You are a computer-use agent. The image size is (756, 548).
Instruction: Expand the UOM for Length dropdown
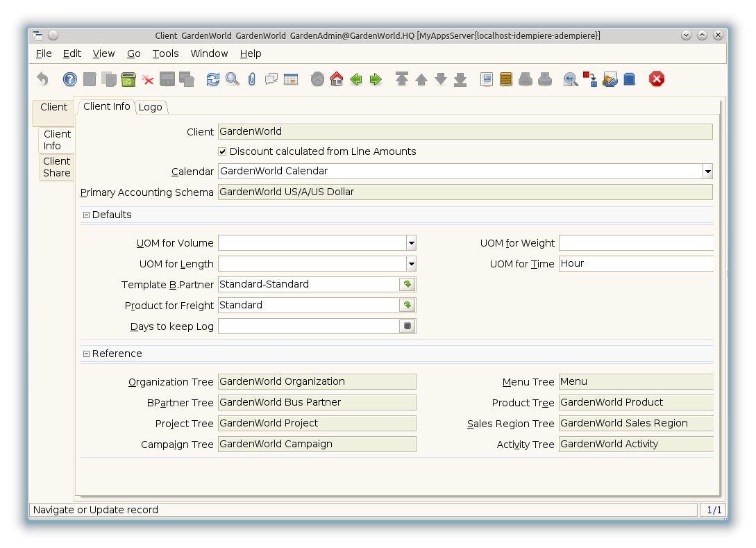411,264
